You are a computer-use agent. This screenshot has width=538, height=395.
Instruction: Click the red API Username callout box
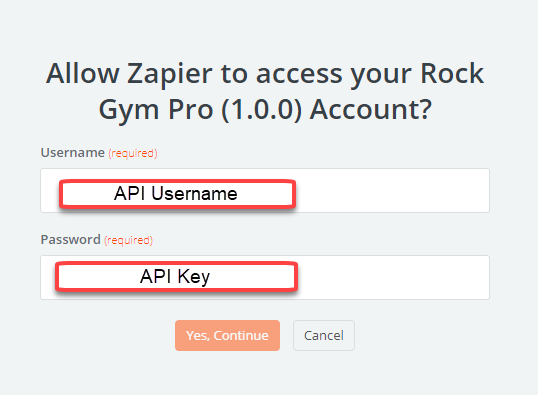tap(177, 194)
